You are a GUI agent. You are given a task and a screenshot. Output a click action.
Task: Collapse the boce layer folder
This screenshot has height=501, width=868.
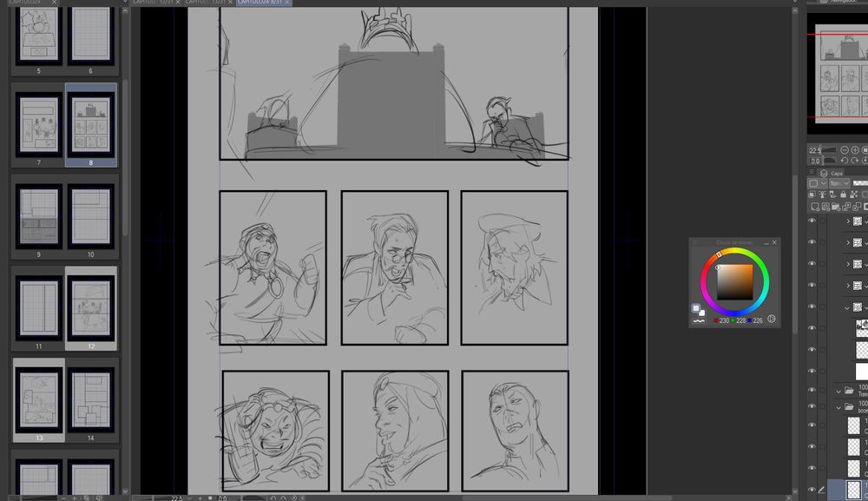point(838,407)
